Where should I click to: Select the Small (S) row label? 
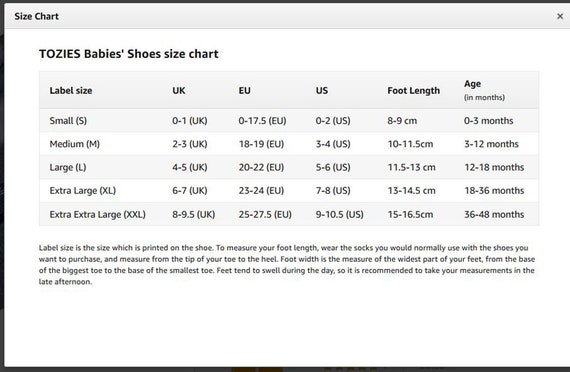(x=68, y=121)
